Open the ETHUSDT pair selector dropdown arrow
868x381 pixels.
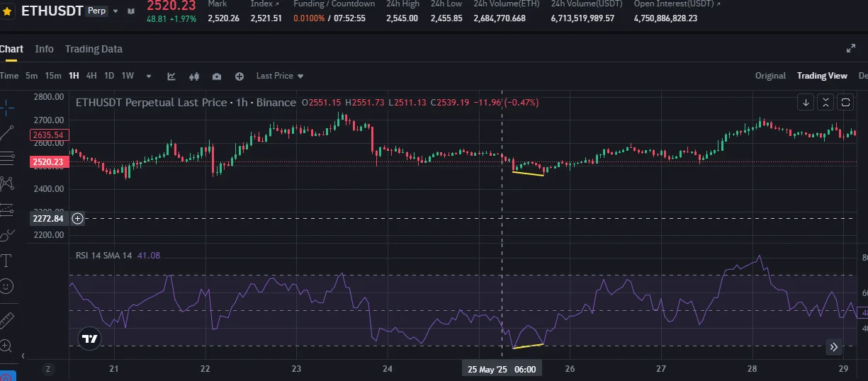click(115, 11)
